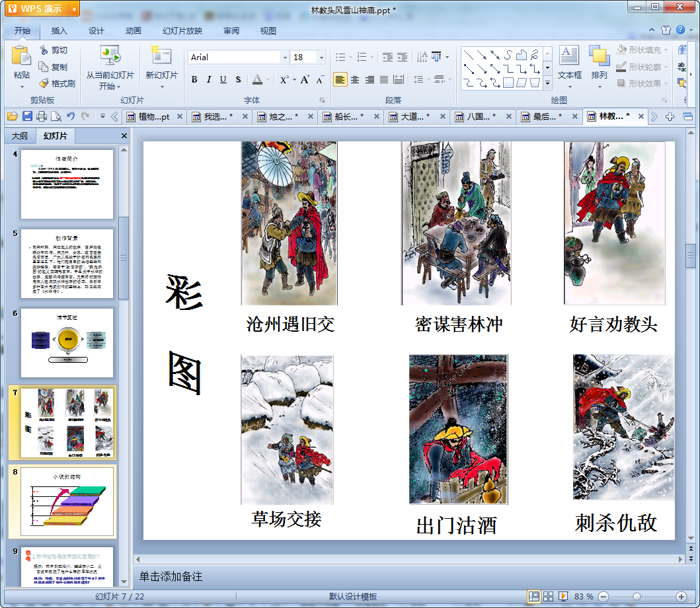
Task: Click the normal view icon in status bar
Action: click(x=533, y=596)
